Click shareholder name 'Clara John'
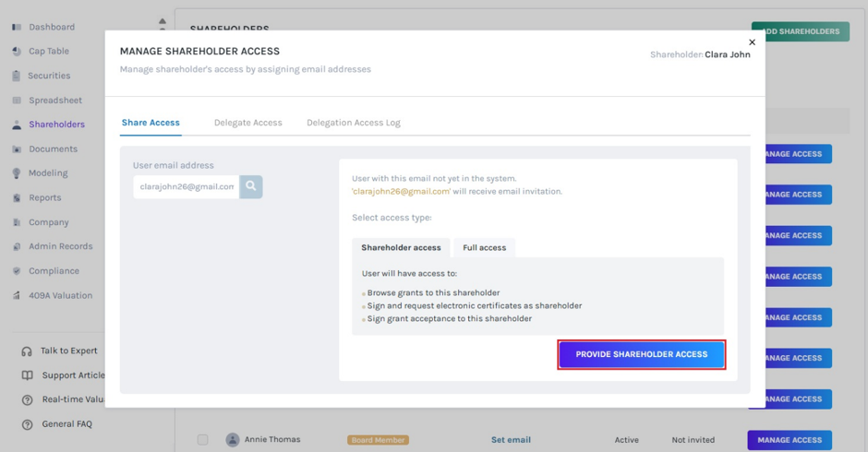 [x=728, y=54]
